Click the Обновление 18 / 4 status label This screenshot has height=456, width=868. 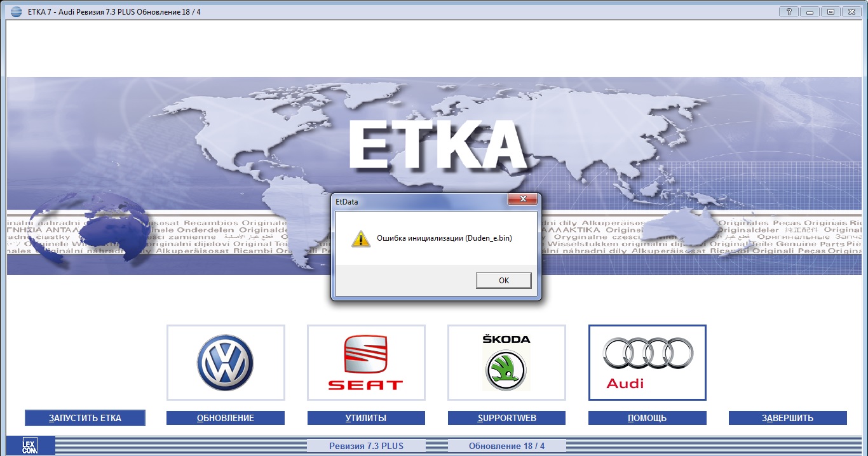point(506,446)
